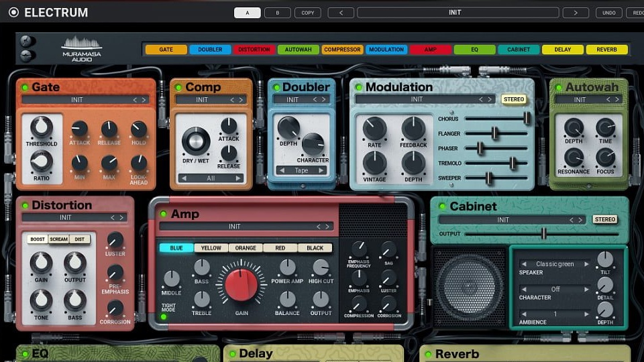Open the DOUBLER tab
644x362 pixels.
[210, 49]
